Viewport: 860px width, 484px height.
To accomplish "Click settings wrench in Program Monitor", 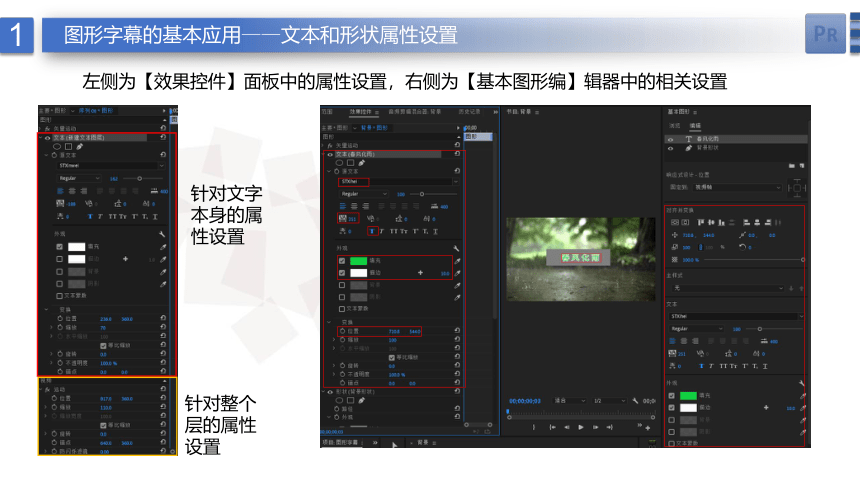I will click(635, 401).
